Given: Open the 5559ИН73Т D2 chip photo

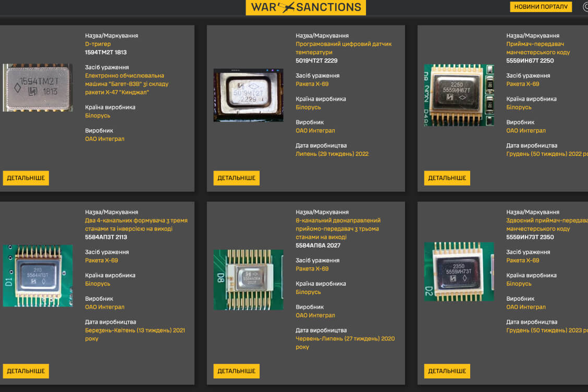Looking at the screenshot, I should (x=459, y=271).
